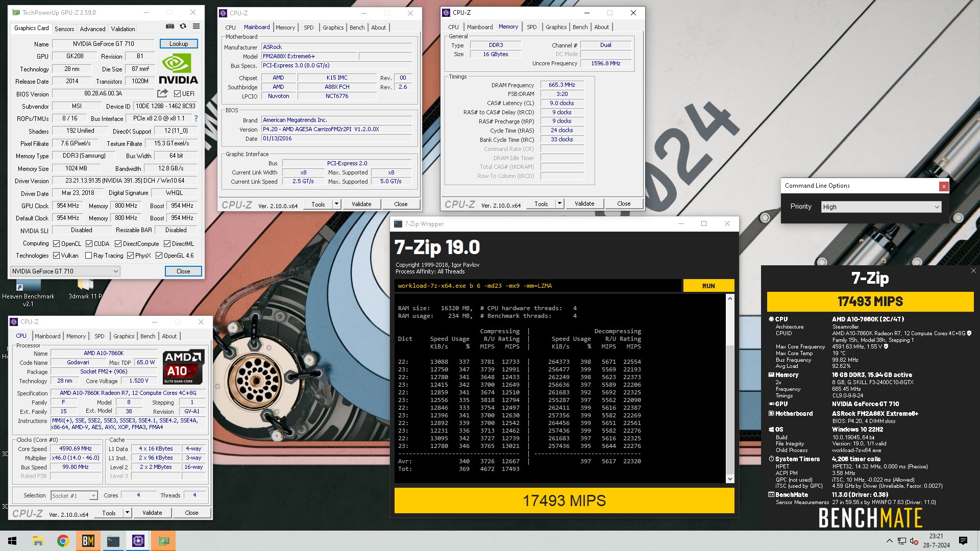Open the GPU-Z hamburger menu

[196, 27]
